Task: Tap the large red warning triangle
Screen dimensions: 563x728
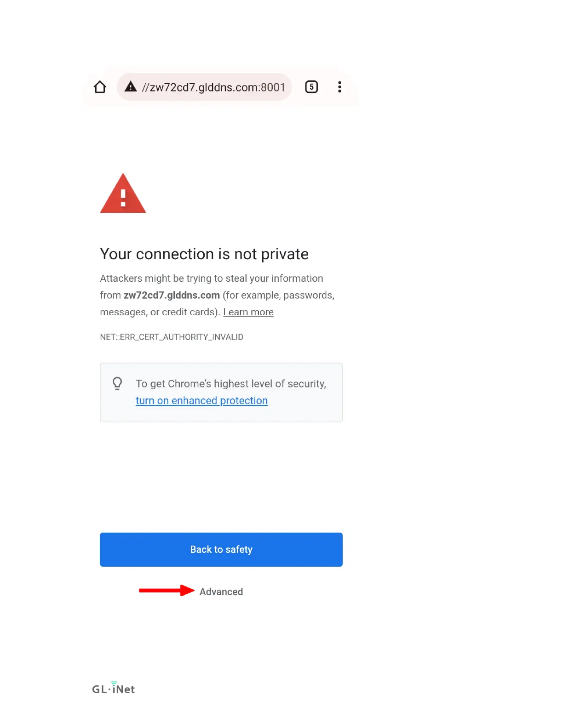Action: pos(123,193)
